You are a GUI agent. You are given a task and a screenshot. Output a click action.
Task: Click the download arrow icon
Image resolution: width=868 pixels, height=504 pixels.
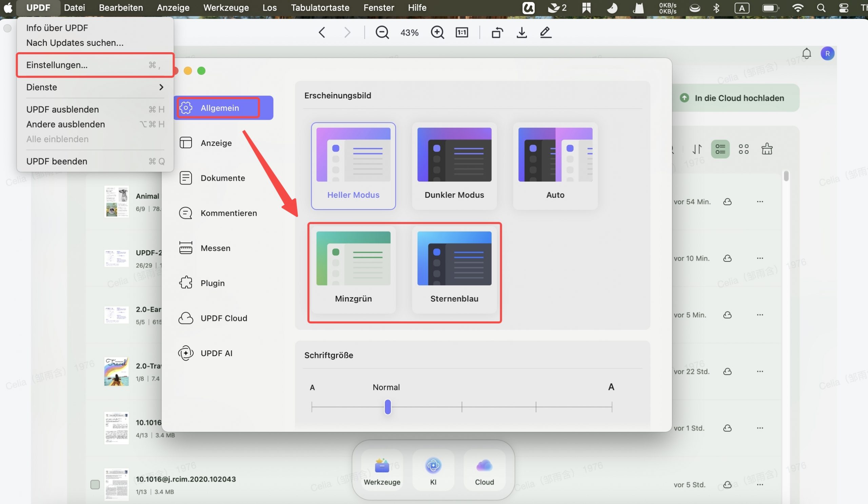tap(521, 33)
